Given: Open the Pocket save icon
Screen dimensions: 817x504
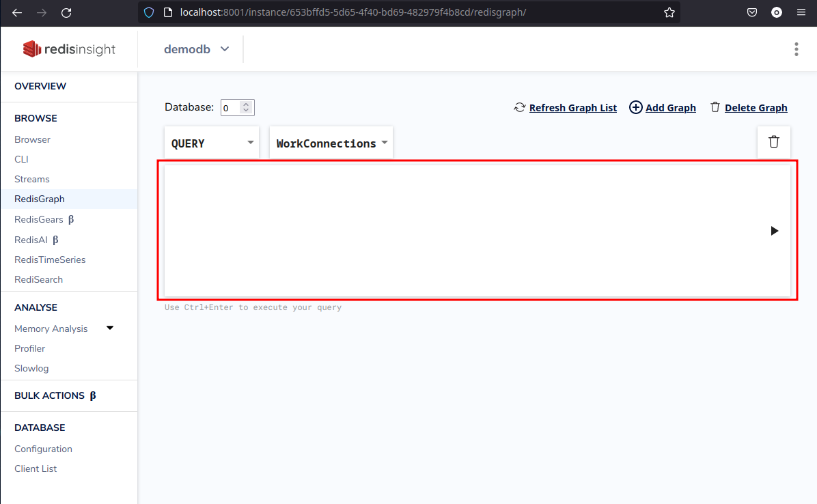Looking at the screenshot, I should [x=752, y=12].
